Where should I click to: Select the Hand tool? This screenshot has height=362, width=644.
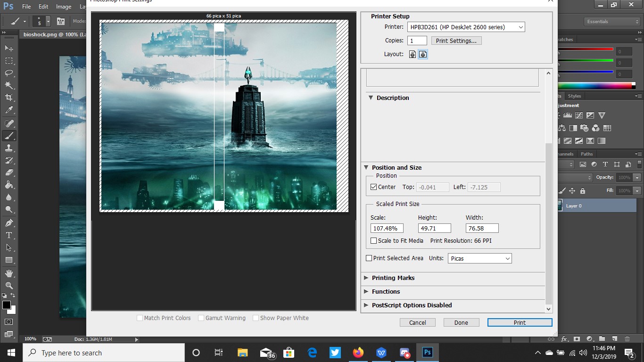point(9,273)
